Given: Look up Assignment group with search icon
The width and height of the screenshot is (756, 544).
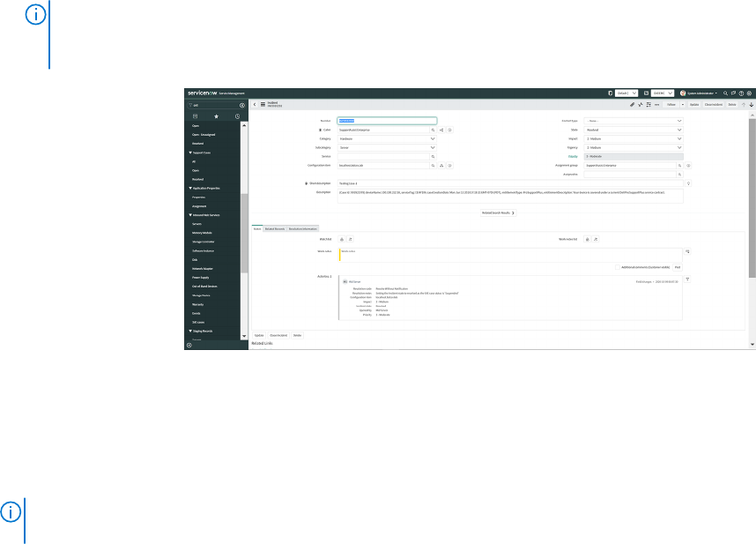Looking at the screenshot, I should 680,166.
